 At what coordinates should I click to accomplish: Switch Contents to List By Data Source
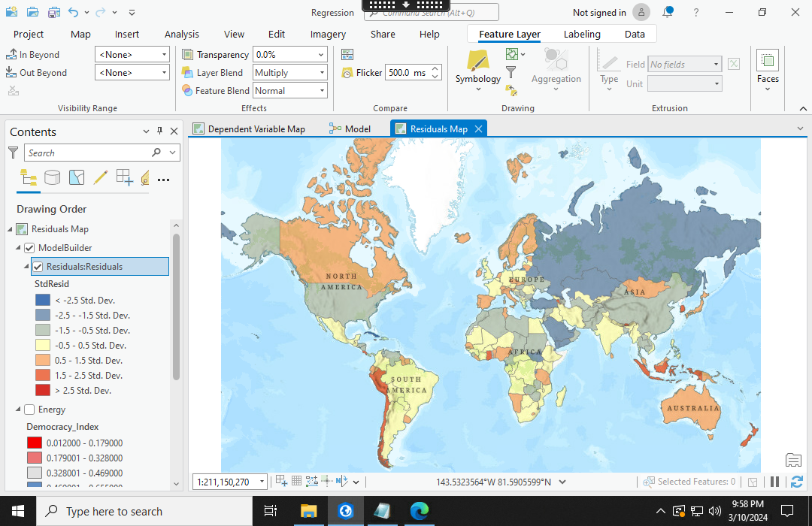point(52,179)
